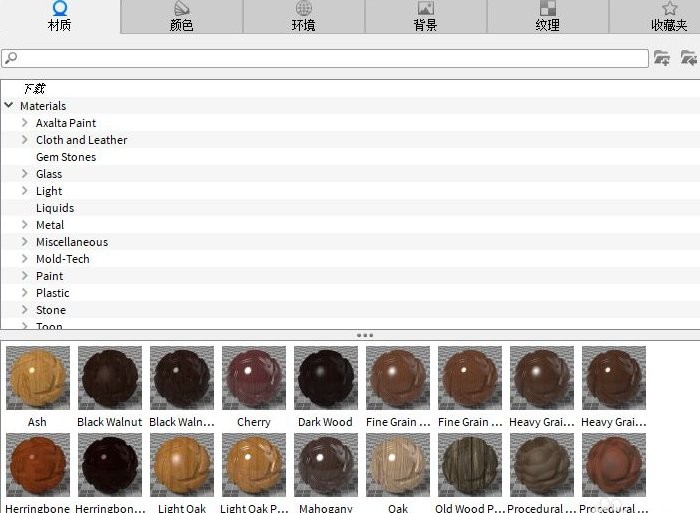Switch to the 纹理 textures tab
The height and width of the screenshot is (513, 700).
547,17
